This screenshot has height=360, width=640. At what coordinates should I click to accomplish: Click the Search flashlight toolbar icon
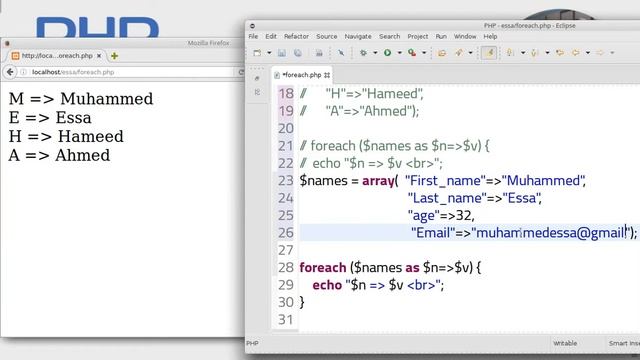[x=459, y=53]
